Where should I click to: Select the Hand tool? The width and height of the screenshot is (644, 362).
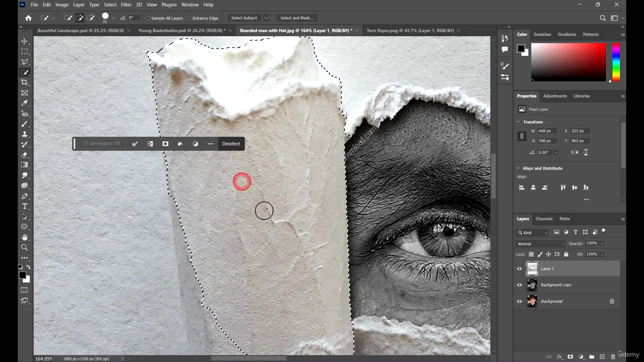(24, 237)
